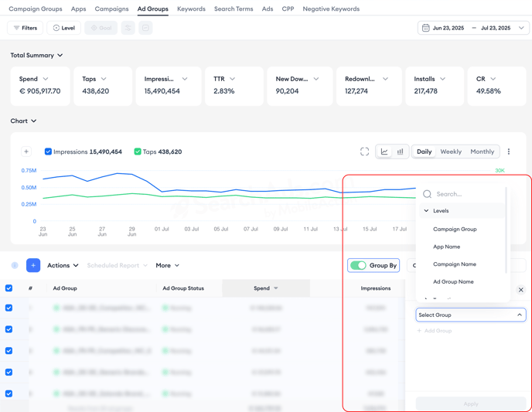Screen dimensions: 532x412
Task: Click the disabled Goal button
Action: point(101,28)
